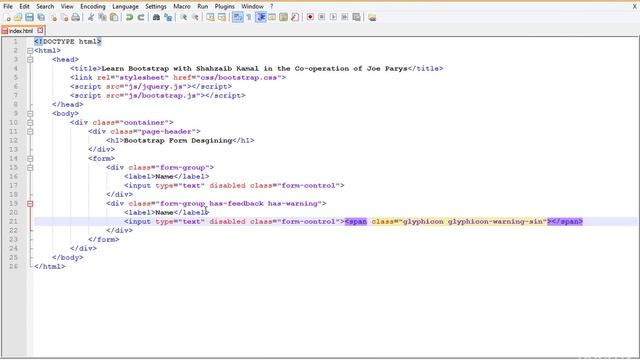Collapse the head fold marker on line 3
The width and height of the screenshot is (640, 360).
[30, 60]
